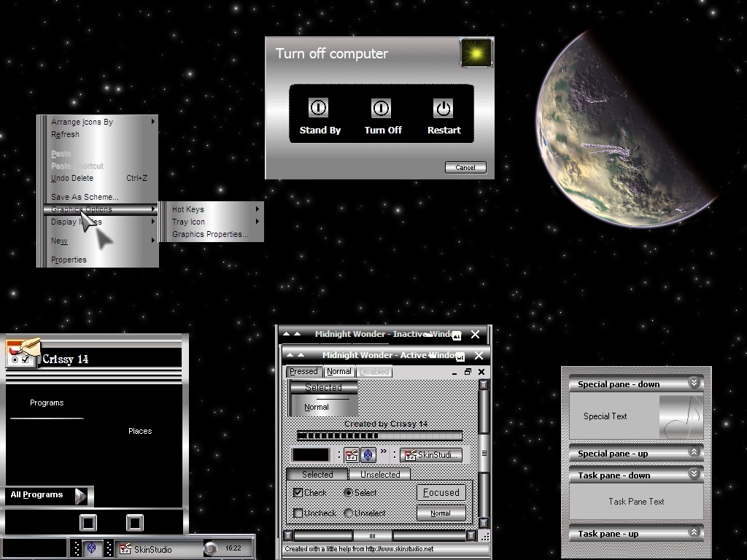Click the Restart power icon
Image resolution: width=747 pixels, height=560 pixels.
443,108
